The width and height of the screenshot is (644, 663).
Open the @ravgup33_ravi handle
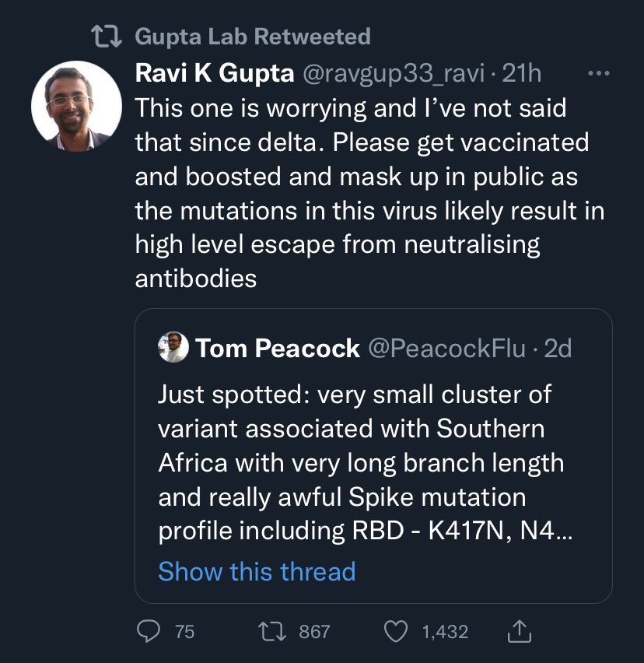(393, 74)
